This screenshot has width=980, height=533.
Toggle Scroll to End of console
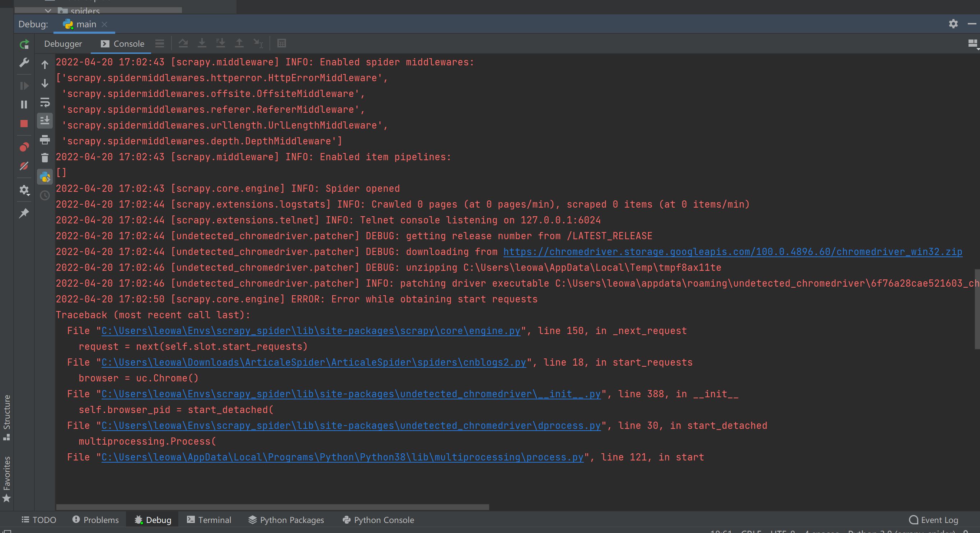pyautogui.click(x=45, y=121)
